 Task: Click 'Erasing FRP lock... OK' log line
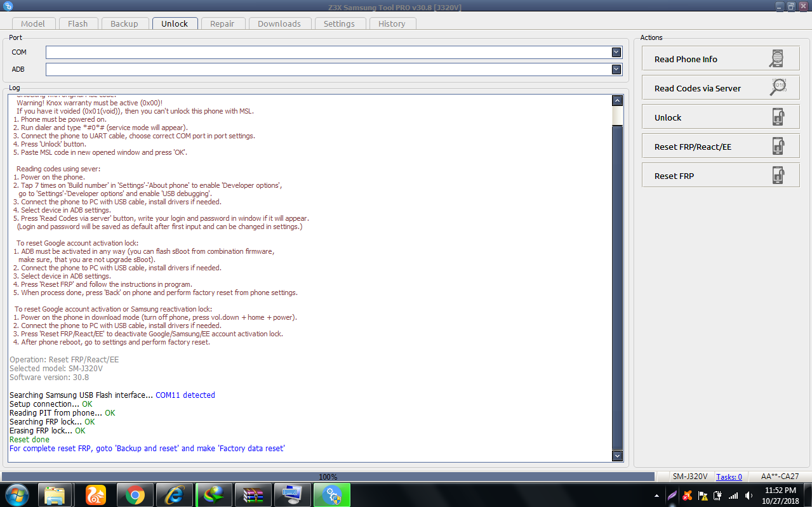pyautogui.click(x=48, y=431)
